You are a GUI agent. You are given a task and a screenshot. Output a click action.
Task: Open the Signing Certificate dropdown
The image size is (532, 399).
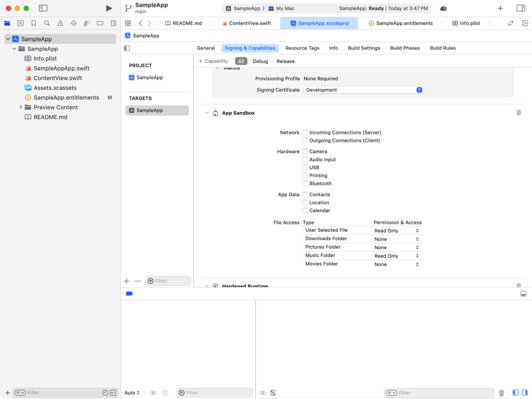[x=363, y=90]
